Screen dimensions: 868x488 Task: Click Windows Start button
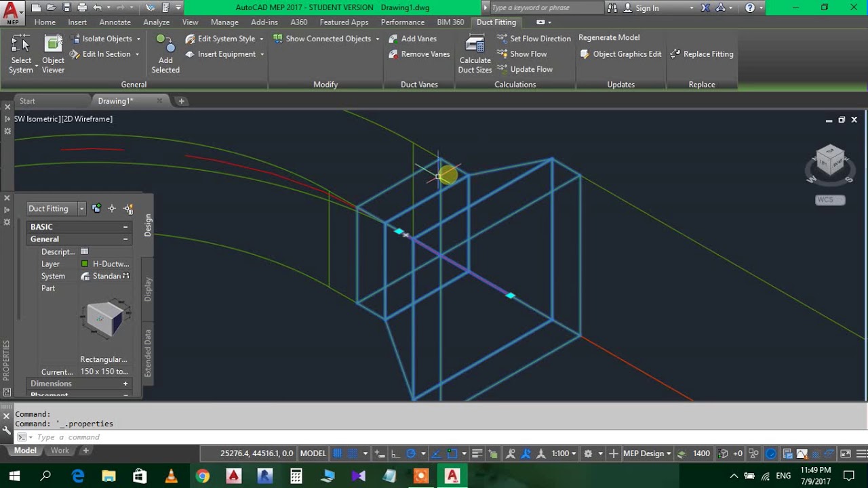pyautogui.click(x=14, y=476)
